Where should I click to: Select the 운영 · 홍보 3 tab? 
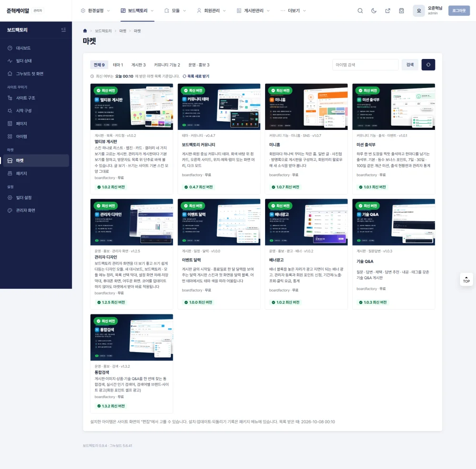199,65
